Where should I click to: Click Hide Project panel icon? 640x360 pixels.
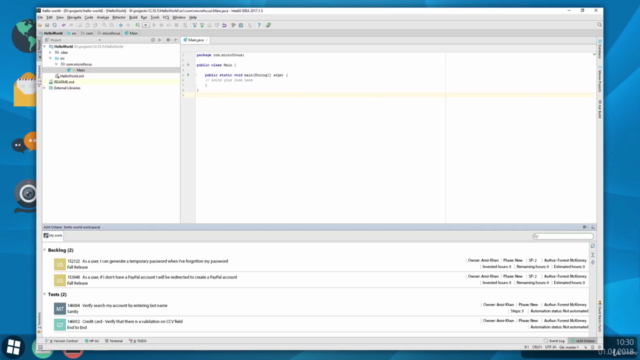[176, 40]
